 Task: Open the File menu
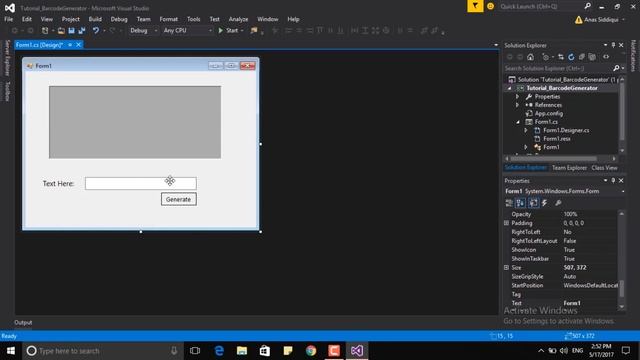pyautogui.click(x=9, y=19)
